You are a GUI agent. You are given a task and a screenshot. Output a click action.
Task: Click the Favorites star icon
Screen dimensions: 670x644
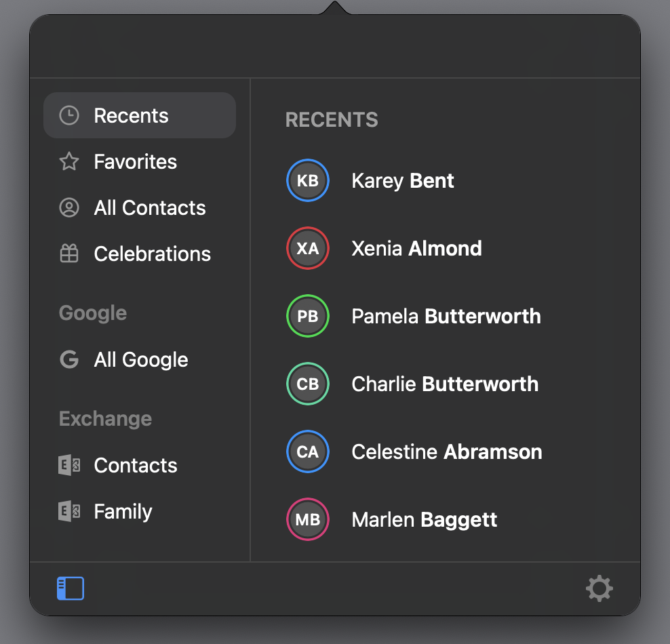pos(68,161)
